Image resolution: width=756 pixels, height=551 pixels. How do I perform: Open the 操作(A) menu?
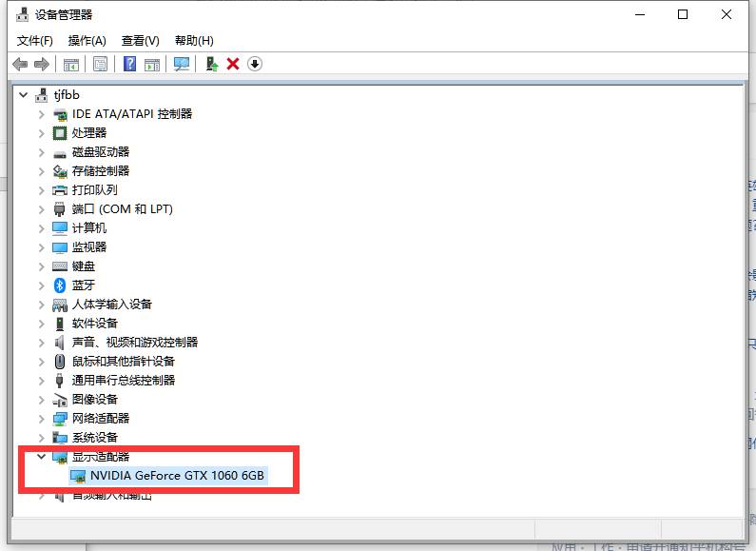click(x=87, y=41)
